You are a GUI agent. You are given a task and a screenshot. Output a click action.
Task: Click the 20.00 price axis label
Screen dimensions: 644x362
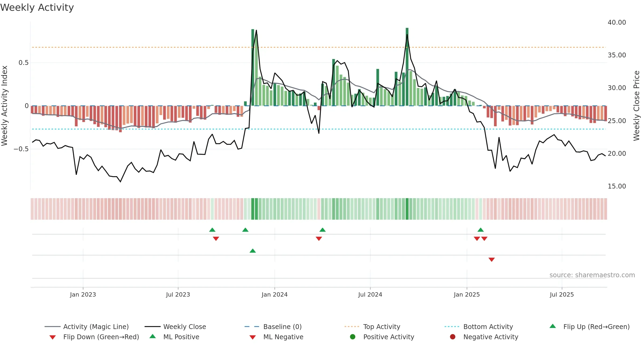(617, 154)
